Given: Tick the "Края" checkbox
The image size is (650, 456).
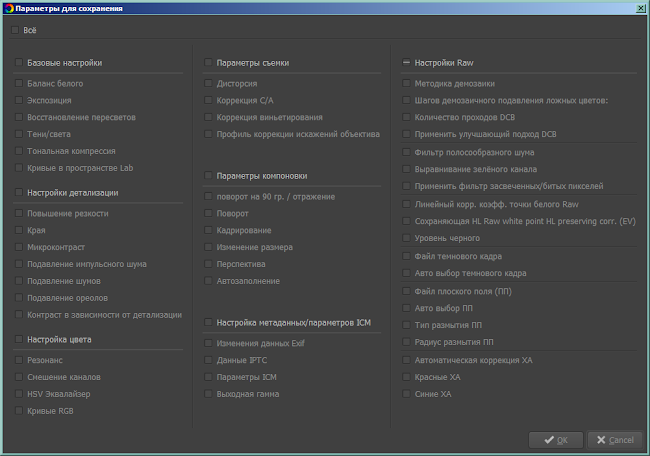Looking at the screenshot, I should (x=19, y=230).
